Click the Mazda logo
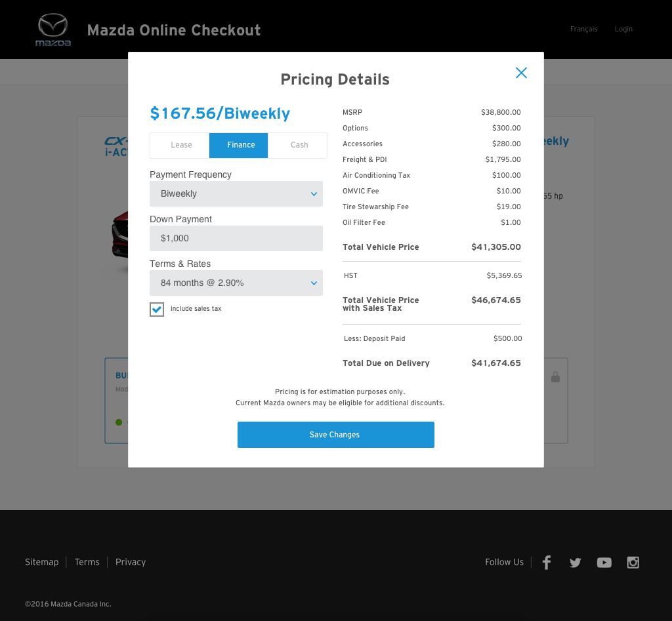 click(x=52, y=30)
